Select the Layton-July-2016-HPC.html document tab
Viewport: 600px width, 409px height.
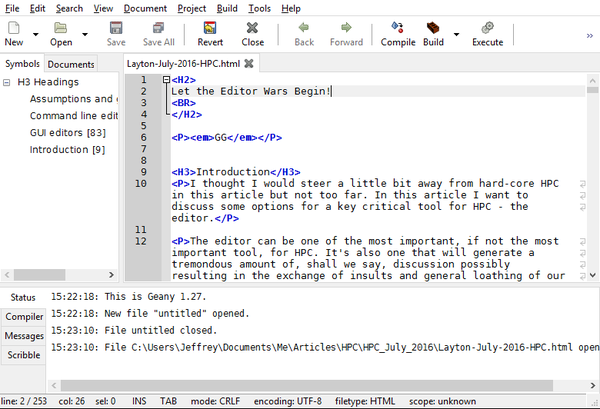coord(183,64)
